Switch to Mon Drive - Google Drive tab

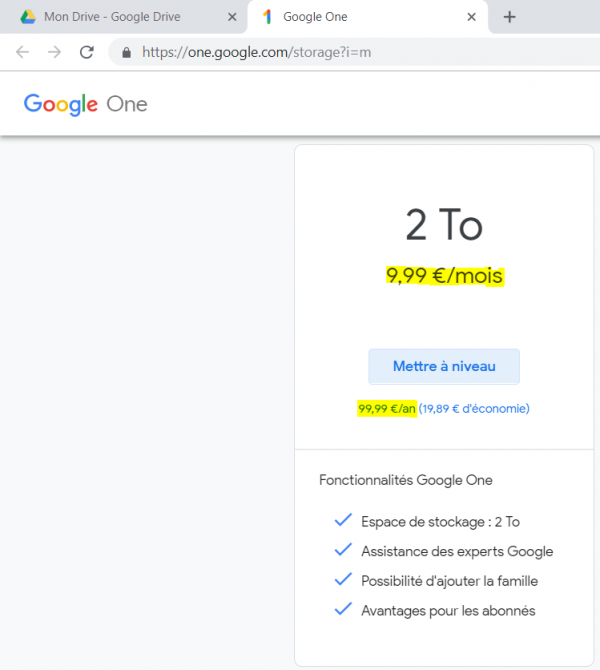[124, 17]
